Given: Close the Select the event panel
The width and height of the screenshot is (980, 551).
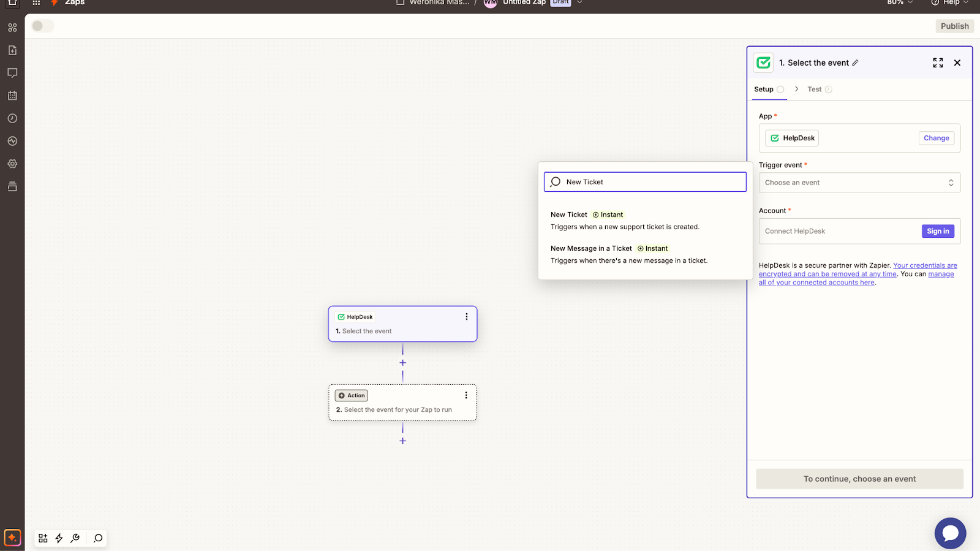Looking at the screenshot, I should coord(957,63).
